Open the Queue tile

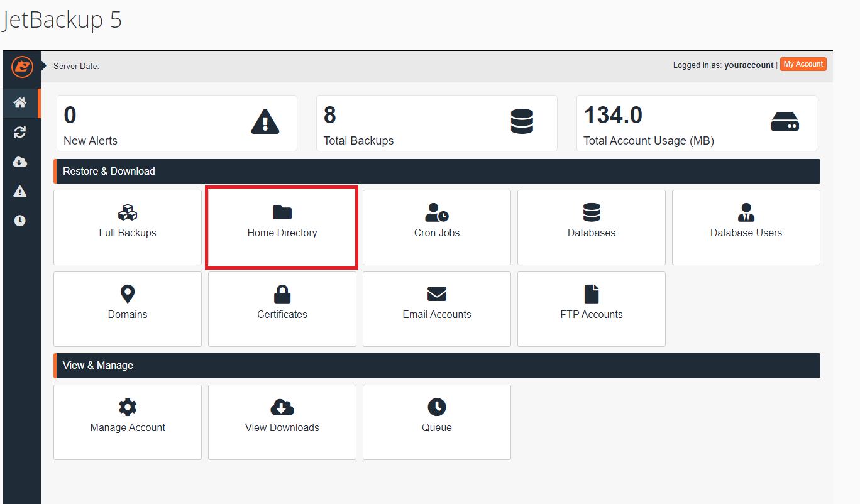pos(437,422)
